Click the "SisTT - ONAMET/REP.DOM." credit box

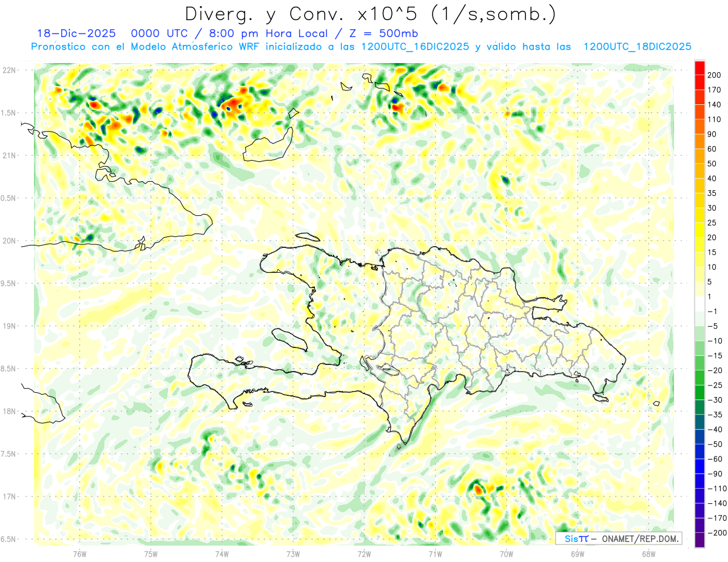pos(619,538)
